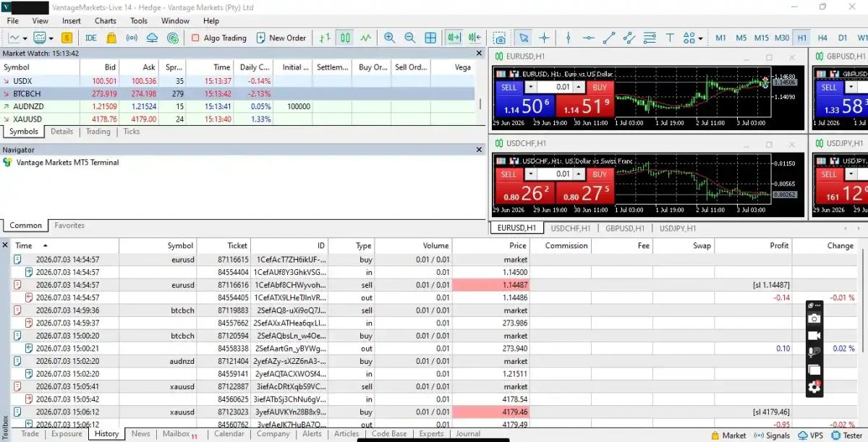
Task: Open the Insert menu
Action: (72, 21)
